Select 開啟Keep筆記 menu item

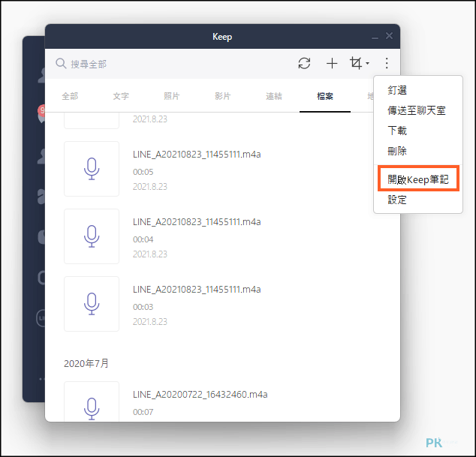pos(418,179)
